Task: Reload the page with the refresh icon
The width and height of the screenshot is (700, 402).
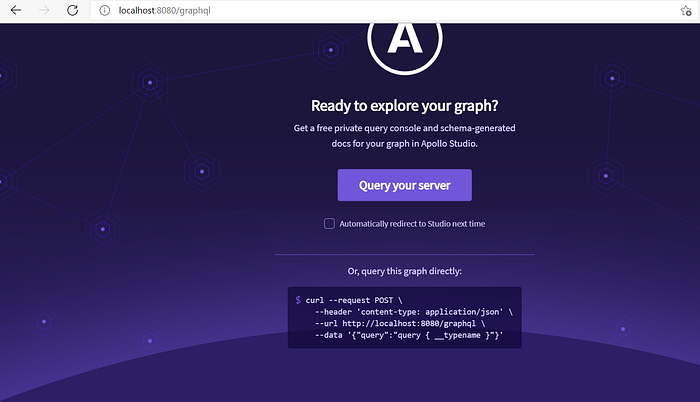Action: coord(72,10)
